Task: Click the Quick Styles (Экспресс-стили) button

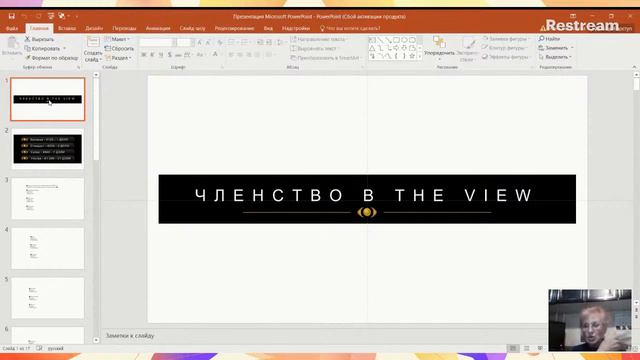Action: pos(468,49)
